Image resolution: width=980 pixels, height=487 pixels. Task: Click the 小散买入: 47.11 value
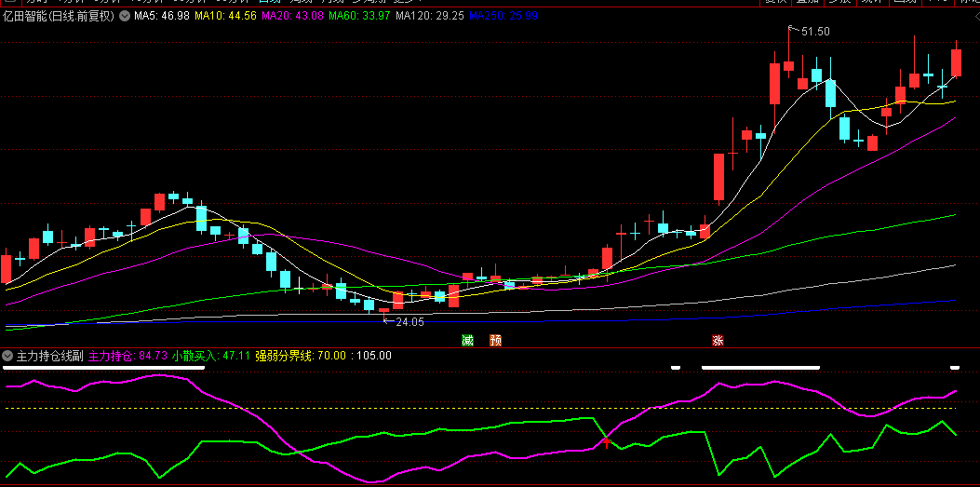tap(211, 357)
